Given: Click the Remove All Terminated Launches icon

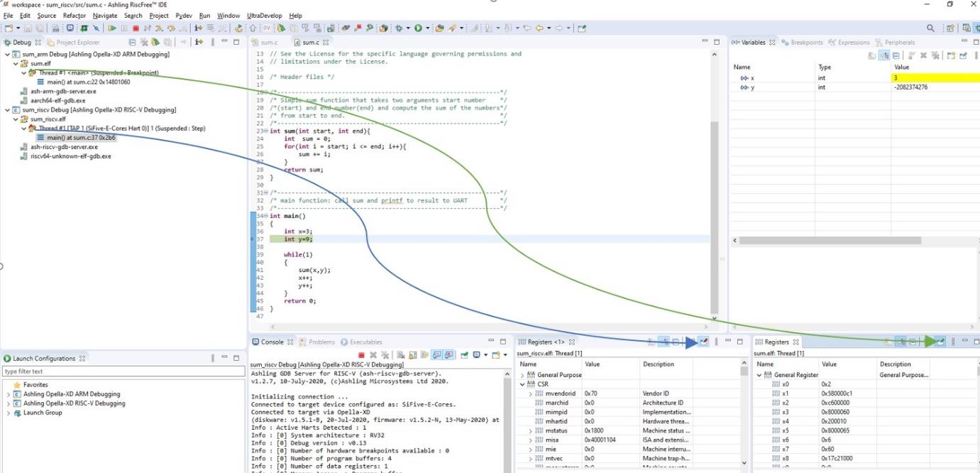Looking at the screenshot, I should (143, 42).
